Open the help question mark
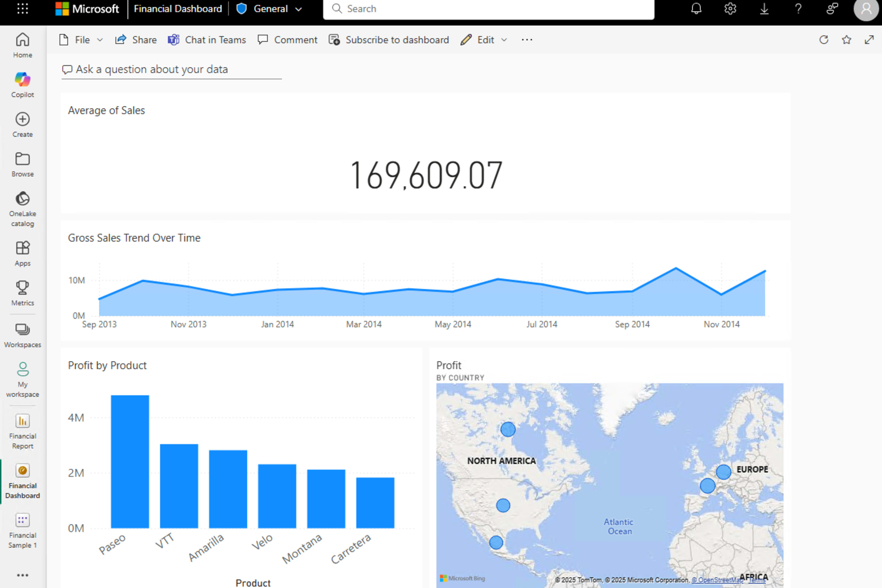The width and height of the screenshot is (882, 588). pos(798,9)
